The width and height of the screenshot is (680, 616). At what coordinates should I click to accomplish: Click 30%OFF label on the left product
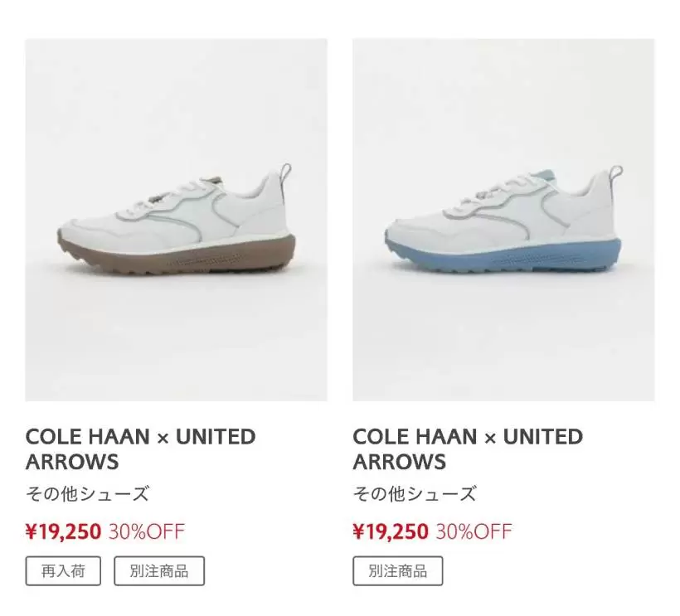tap(146, 531)
